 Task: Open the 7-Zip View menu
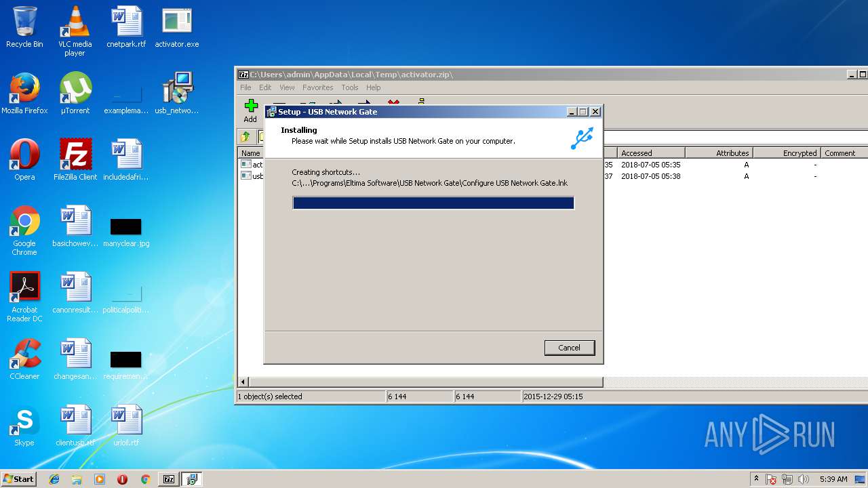[288, 87]
